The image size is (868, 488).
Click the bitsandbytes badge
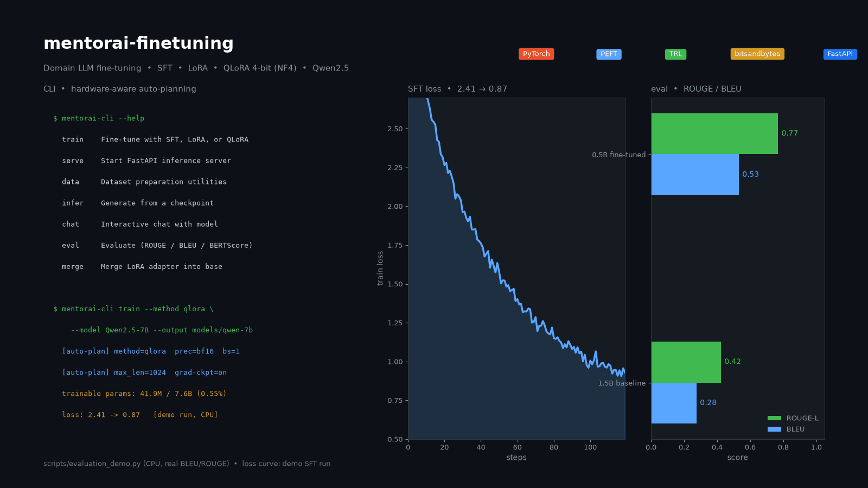[757, 54]
